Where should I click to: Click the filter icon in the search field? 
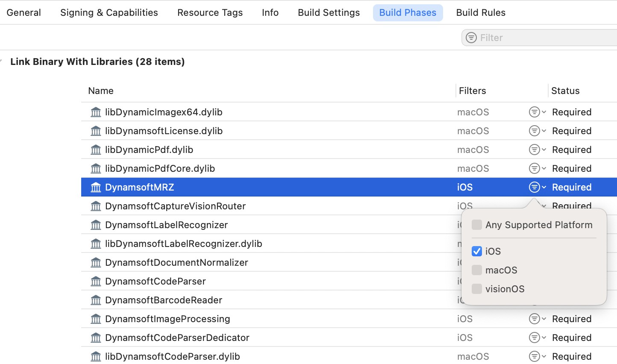coord(471,38)
